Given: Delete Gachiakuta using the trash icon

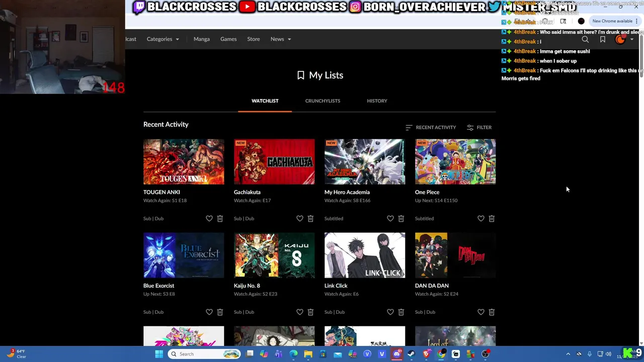Looking at the screenshot, I should click(310, 219).
